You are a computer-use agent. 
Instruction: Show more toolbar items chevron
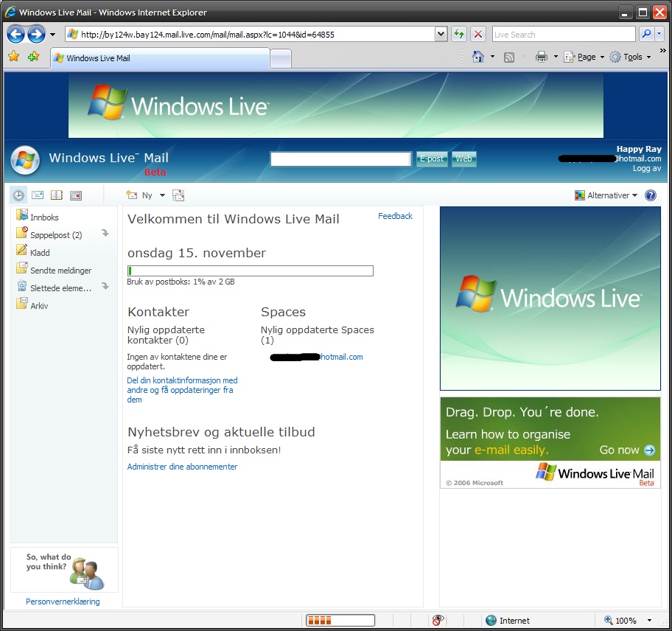[x=663, y=51]
